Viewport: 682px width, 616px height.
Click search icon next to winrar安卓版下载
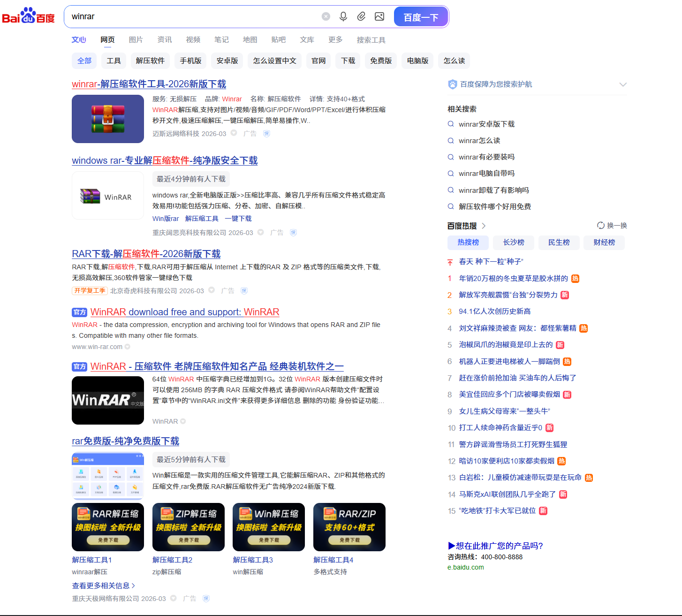(451, 124)
